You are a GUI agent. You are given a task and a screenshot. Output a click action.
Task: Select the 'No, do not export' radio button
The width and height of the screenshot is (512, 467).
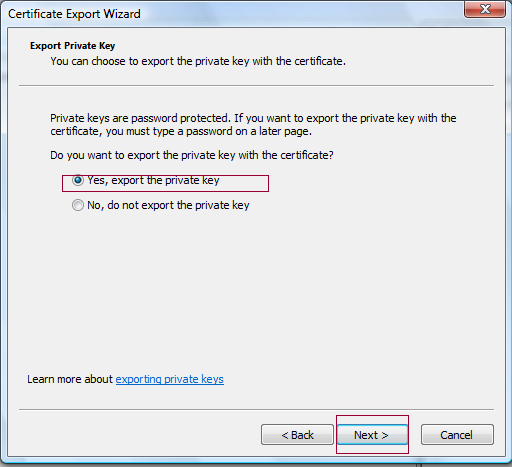[x=78, y=205]
